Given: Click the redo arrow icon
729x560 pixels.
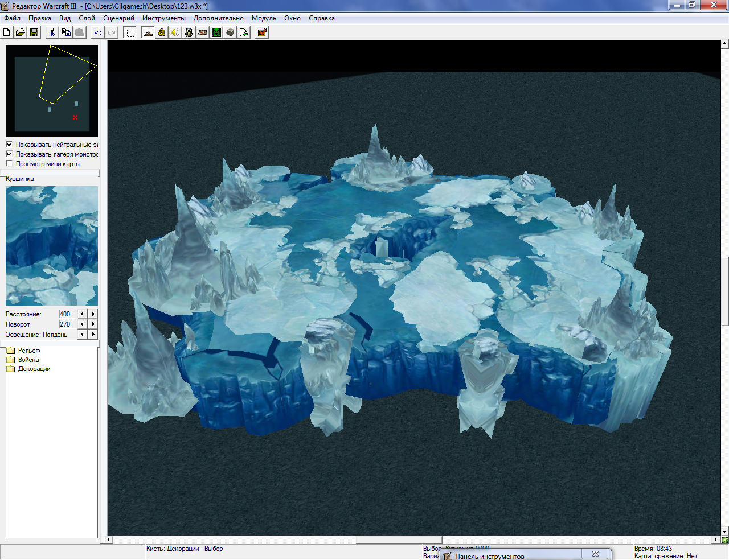Looking at the screenshot, I should coord(112,32).
